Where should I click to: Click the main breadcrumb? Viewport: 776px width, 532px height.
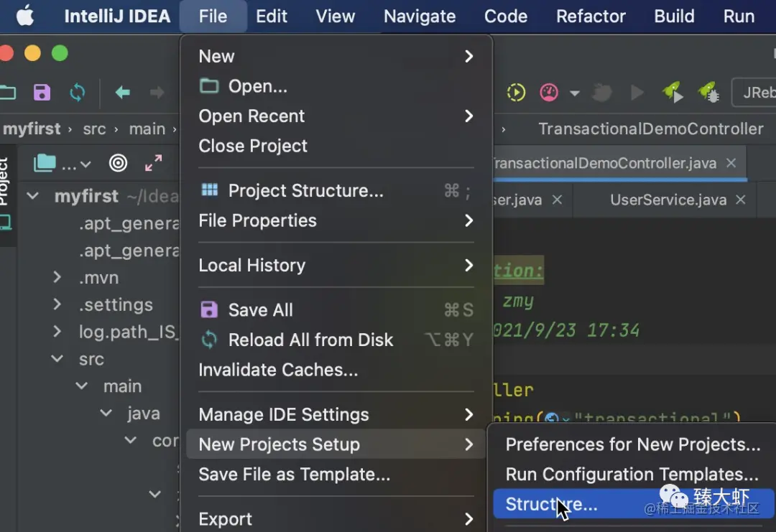pyautogui.click(x=147, y=129)
